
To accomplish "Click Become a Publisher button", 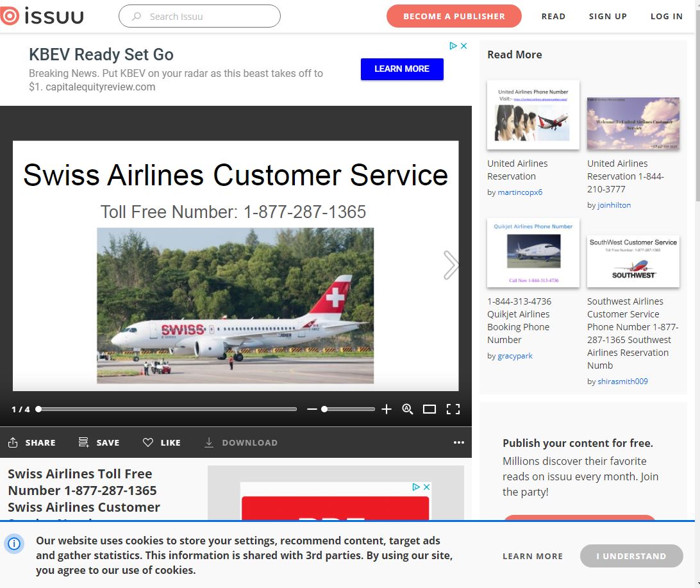I will [454, 16].
